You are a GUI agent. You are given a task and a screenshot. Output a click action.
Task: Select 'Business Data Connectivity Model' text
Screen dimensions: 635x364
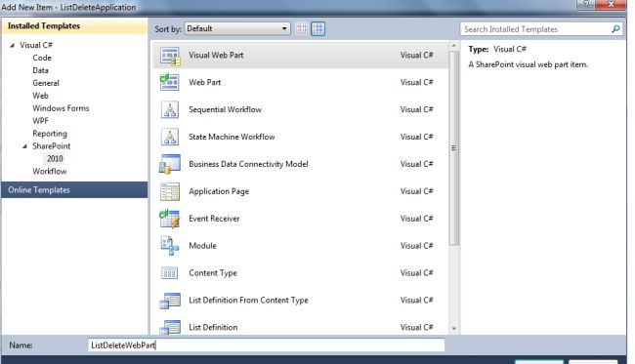(x=249, y=164)
